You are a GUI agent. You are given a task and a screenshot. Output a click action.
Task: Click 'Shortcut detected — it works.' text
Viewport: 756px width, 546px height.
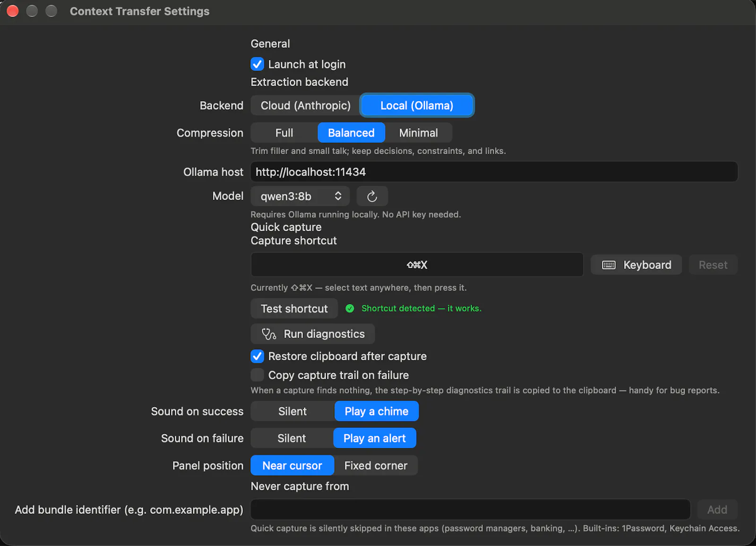421,308
